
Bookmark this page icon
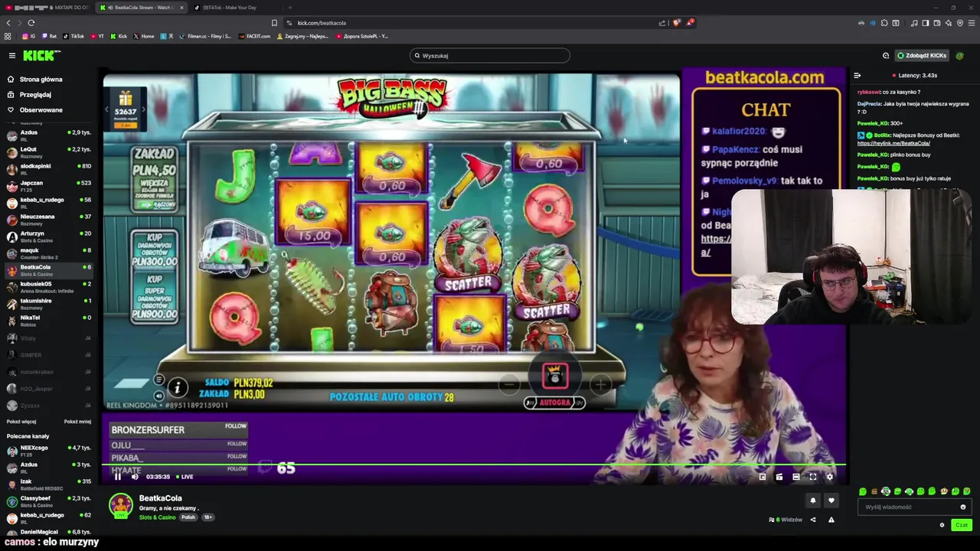pyautogui.click(x=274, y=23)
